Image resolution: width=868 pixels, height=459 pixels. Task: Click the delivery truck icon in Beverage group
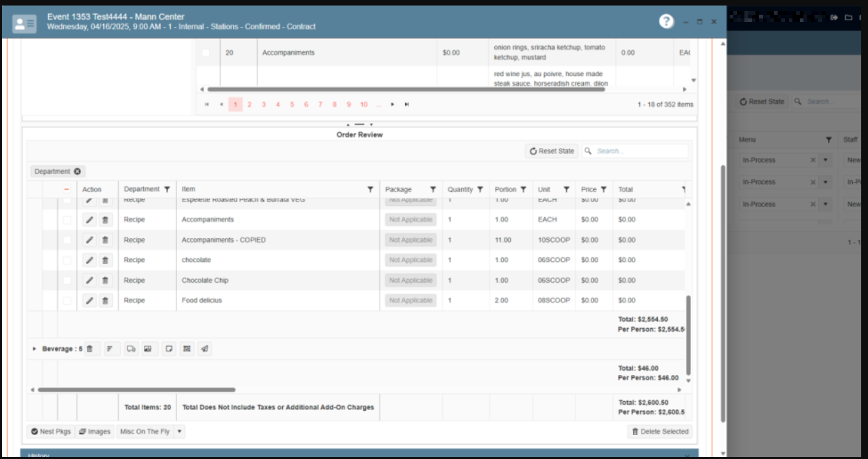tap(131, 349)
